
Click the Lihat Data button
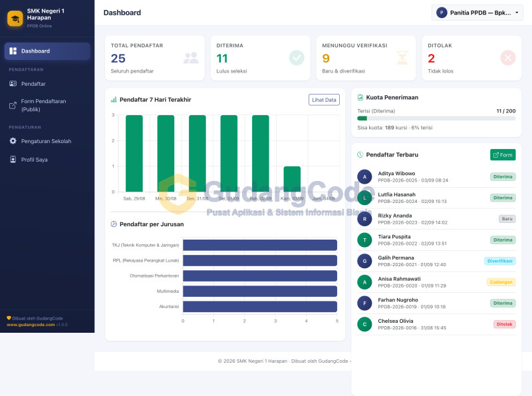[x=324, y=100]
